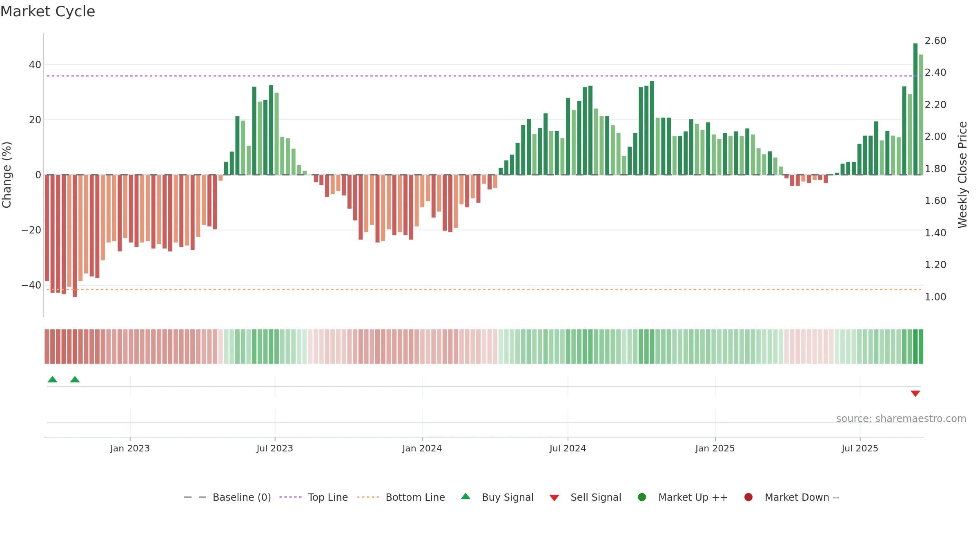
Task: Click the red Sell Signal triangle in the legend
Action: (x=554, y=498)
